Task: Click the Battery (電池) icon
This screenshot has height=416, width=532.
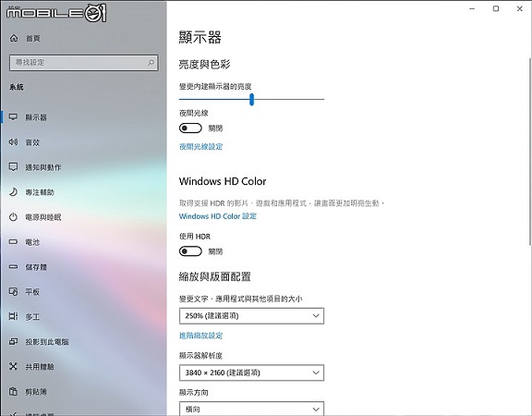Action: pyautogui.click(x=13, y=242)
